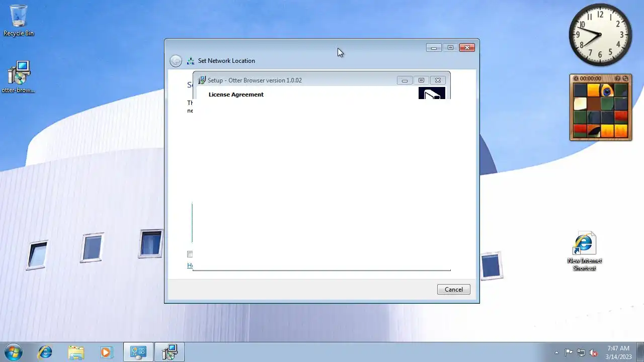Open the Recycle Bin desktop icon
Screen dimensions: 644x362
19,20
